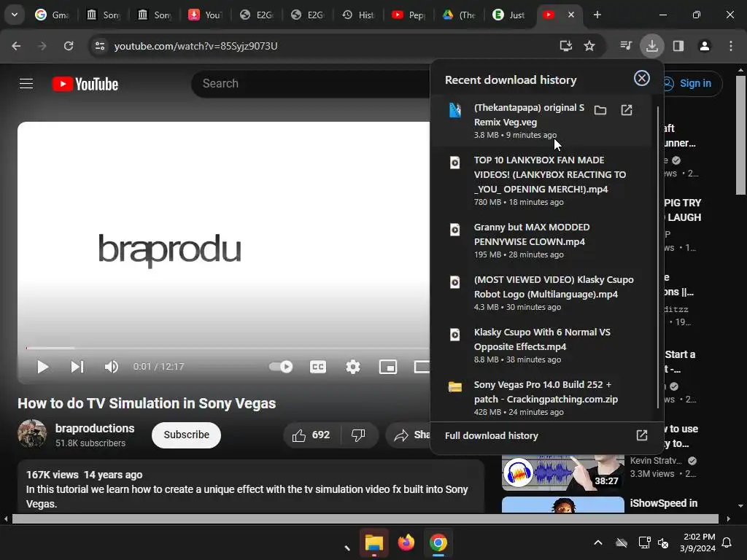Screen dimensions: 747x560
Task: Open Sony Vegas Pro 14.0 Build 252 zip download
Action: coord(541,397)
